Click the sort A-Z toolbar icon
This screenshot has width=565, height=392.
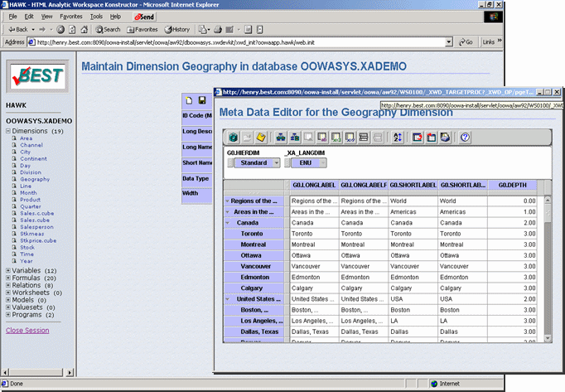click(x=398, y=138)
